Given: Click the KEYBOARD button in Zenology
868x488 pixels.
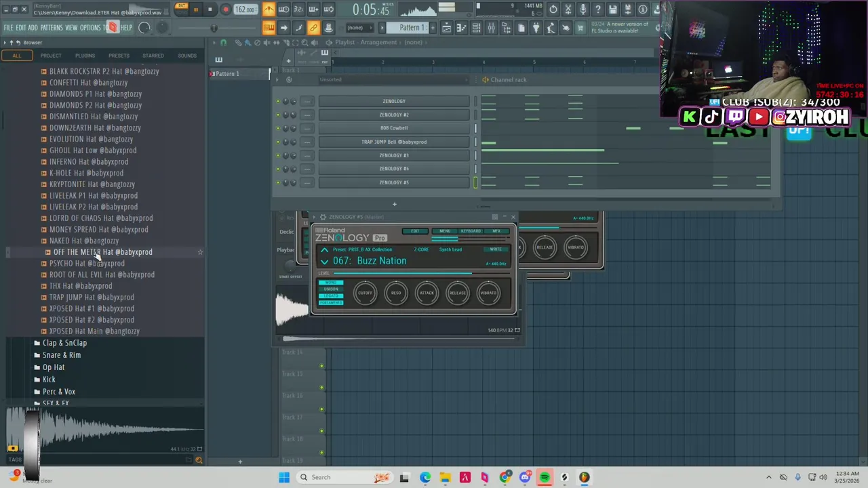Looking at the screenshot, I should 471,231.
